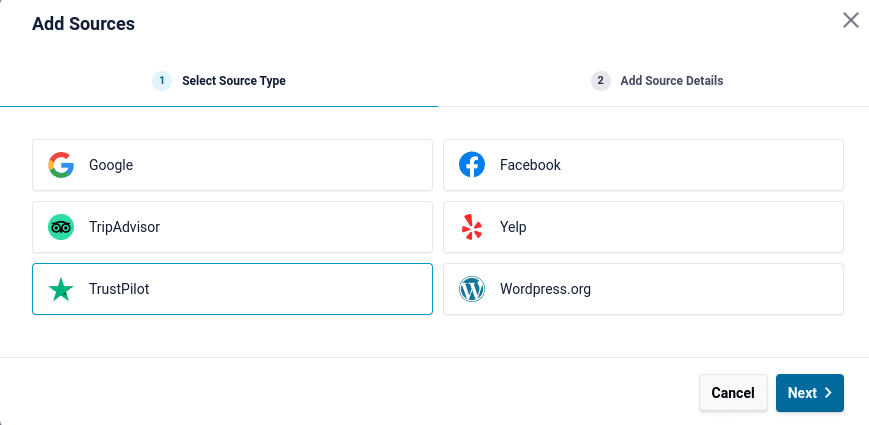Choose the Facebook source label
Image resolution: width=869 pixels, height=425 pixels.
530,165
